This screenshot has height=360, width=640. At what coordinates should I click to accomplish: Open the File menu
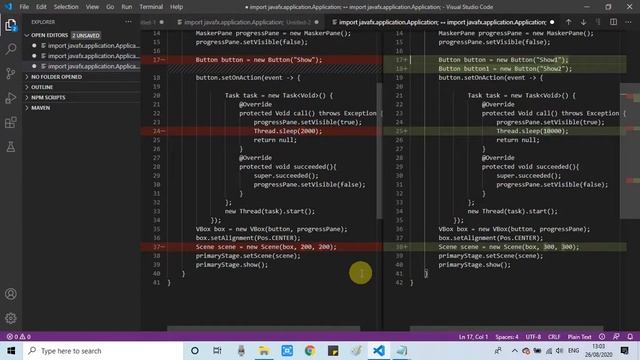pos(24,7)
